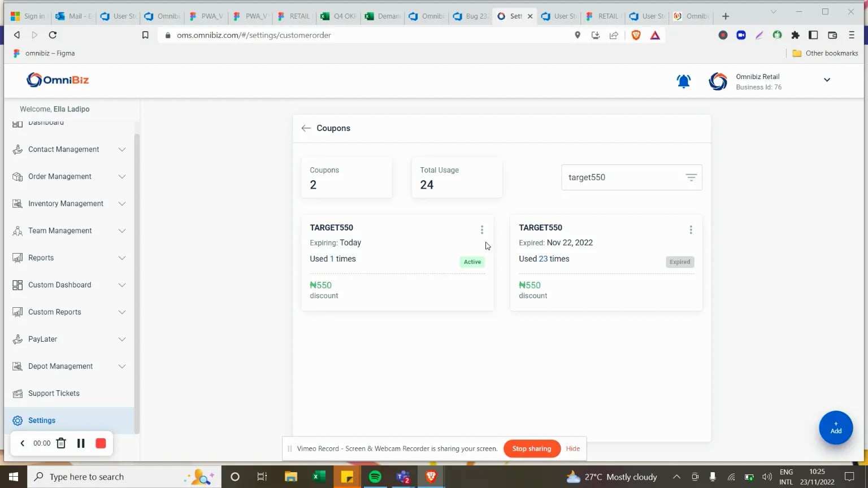The height and width of the screenshot is (488, 868).
Task: Click the Active status badge
Action: pyautogui.click(x=472, y=262)
